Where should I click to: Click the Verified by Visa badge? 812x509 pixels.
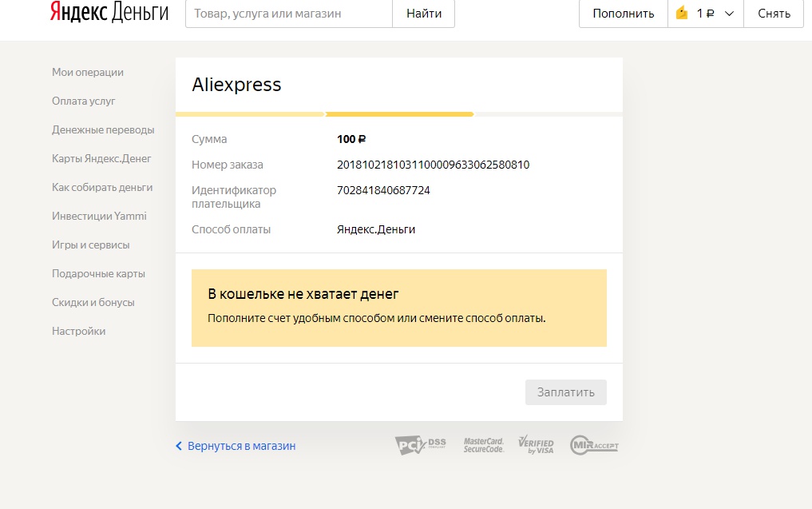[536, 445]
